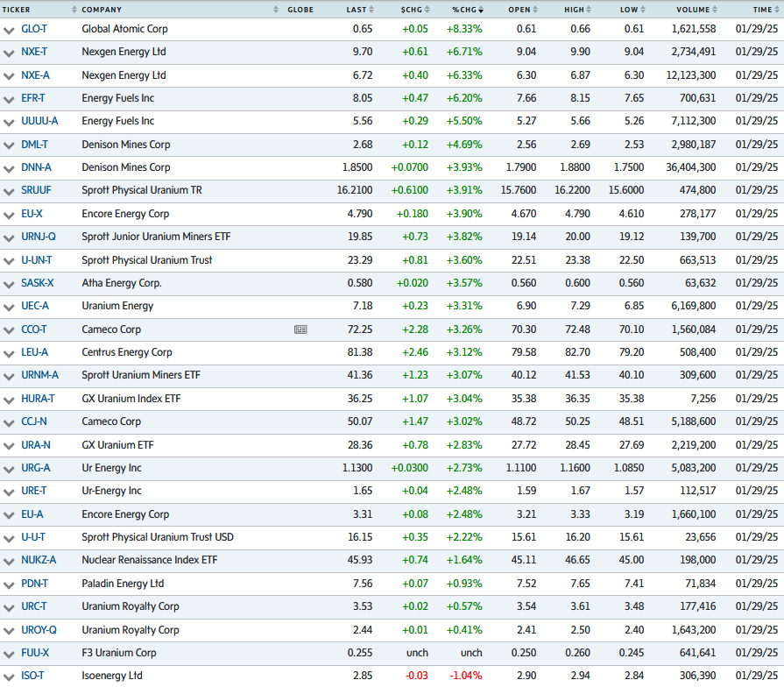
Task: Select the -1.04% change value
Action: [x=466, y=676]
